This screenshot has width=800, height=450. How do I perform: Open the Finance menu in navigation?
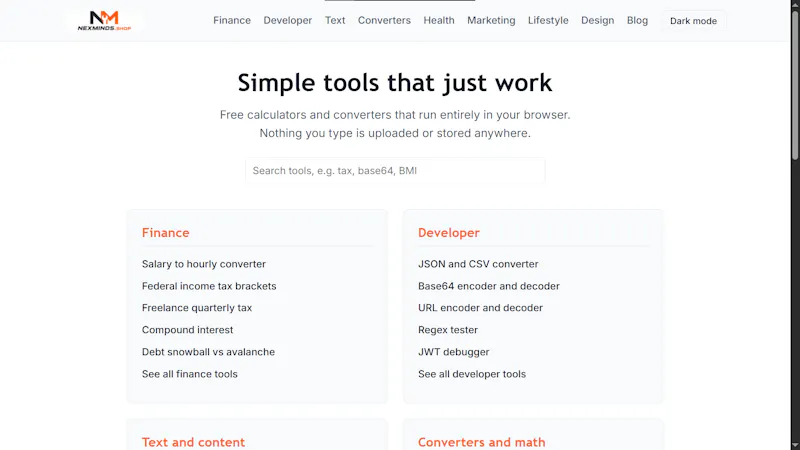(232, 20)
